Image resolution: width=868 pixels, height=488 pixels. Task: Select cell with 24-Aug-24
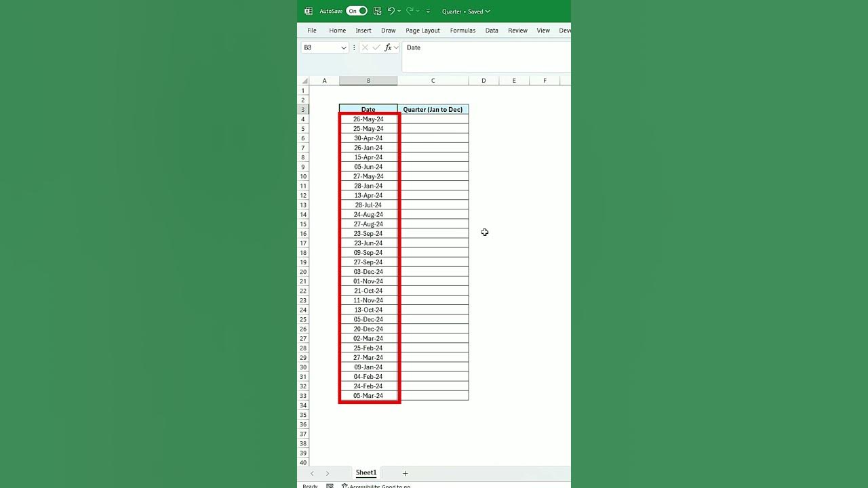tap(368, 214)
